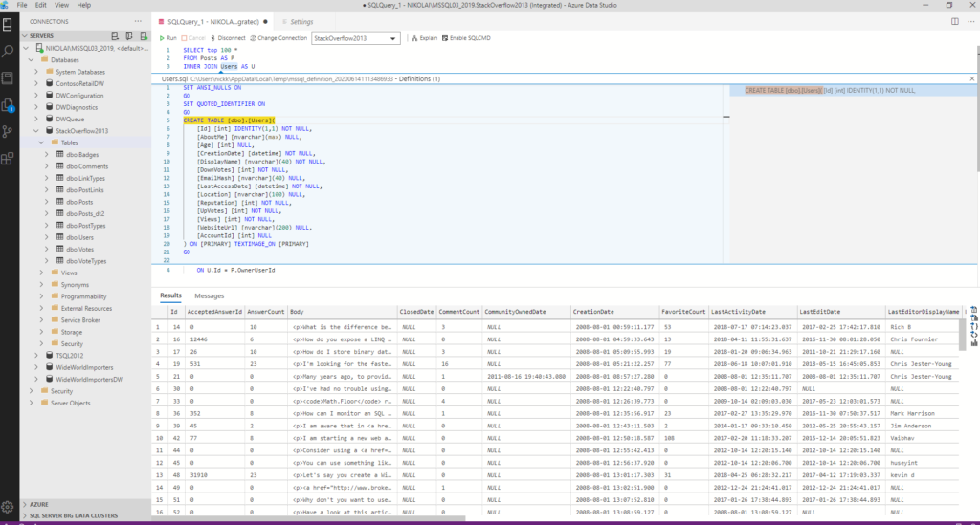The height and width of the screenshot is (525, 980).
Task: Select the Messages tab
Action: [x=209, y=295]
